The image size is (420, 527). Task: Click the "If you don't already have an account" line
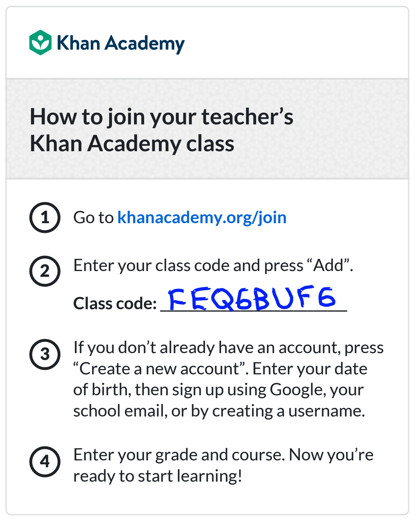pyautogui.click(x=229, y=348)
